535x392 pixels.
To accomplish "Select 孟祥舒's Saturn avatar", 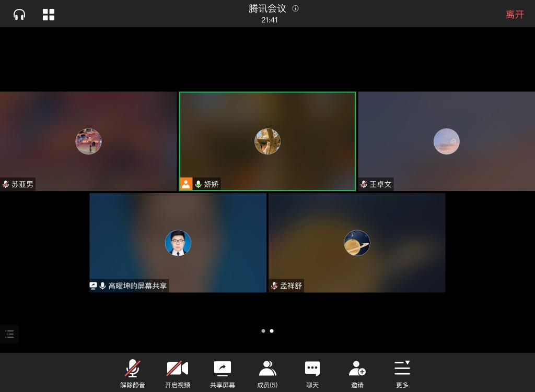I will pyautogui.click(x=357, y=243).
